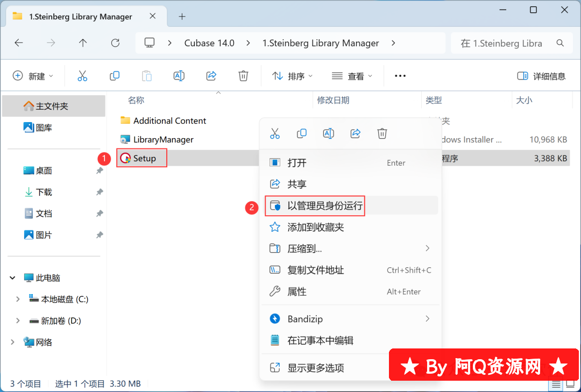Click the toolbar paste icon
Screen dimensions: 581x392
(147, 76)
